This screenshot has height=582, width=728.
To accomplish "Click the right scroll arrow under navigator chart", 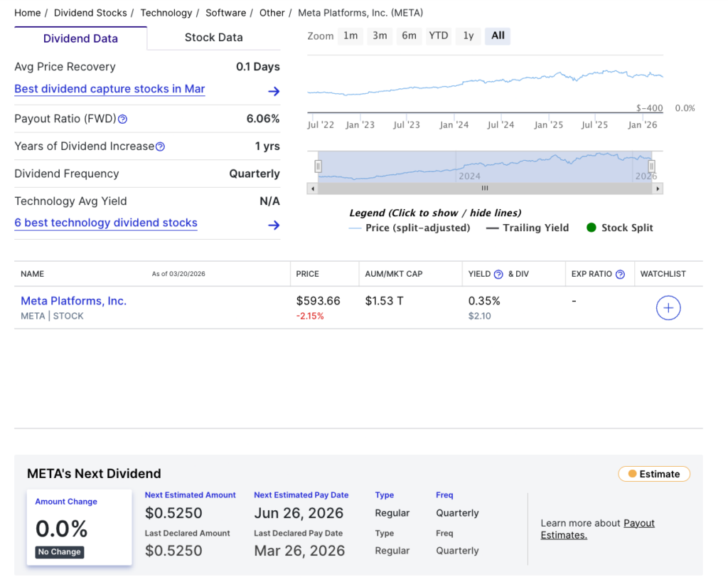I will tap(658, 189).
